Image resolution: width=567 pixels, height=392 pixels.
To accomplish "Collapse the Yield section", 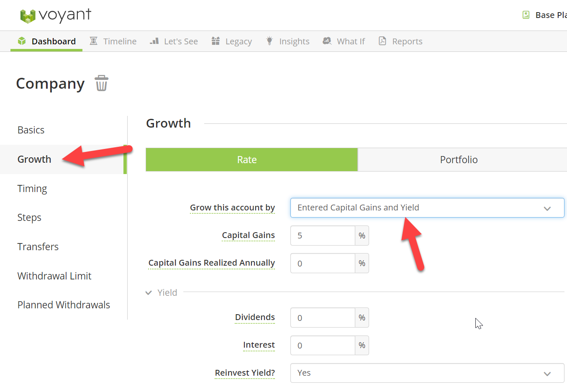I will point(162,292).
